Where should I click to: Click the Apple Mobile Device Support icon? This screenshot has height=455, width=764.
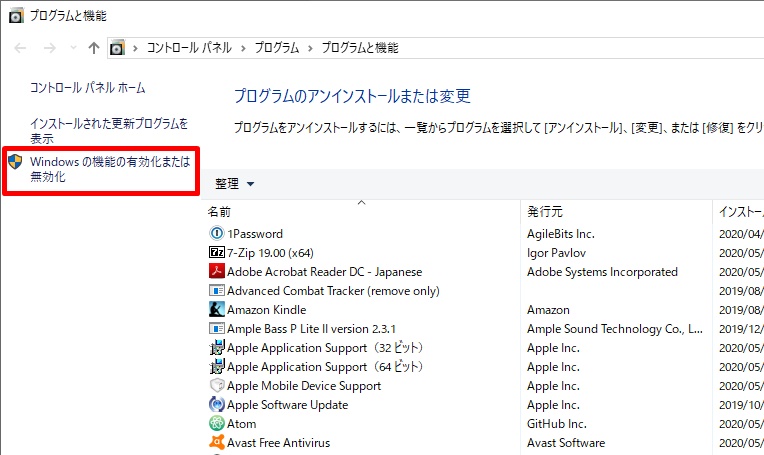pos(216,385)
